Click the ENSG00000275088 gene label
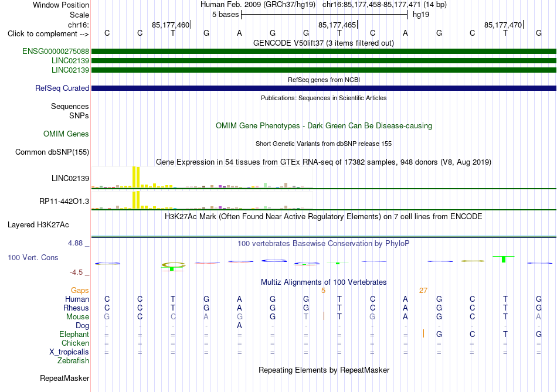 tap(56, 51)
